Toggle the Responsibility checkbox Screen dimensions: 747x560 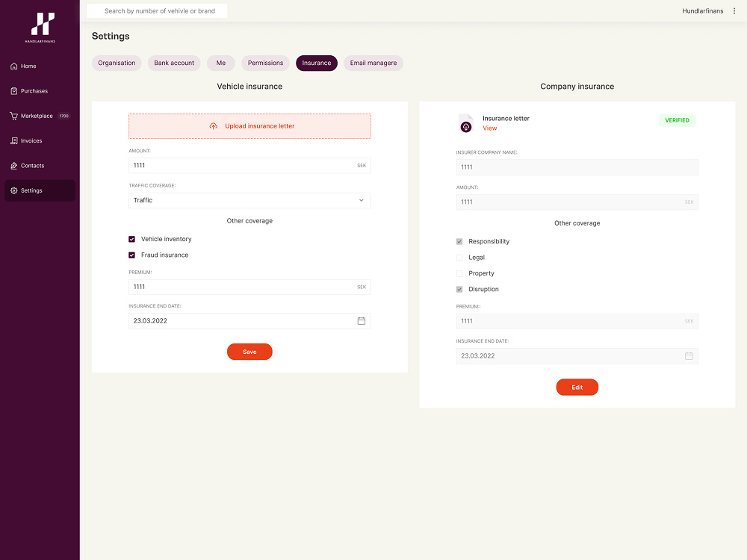point(459,241)
